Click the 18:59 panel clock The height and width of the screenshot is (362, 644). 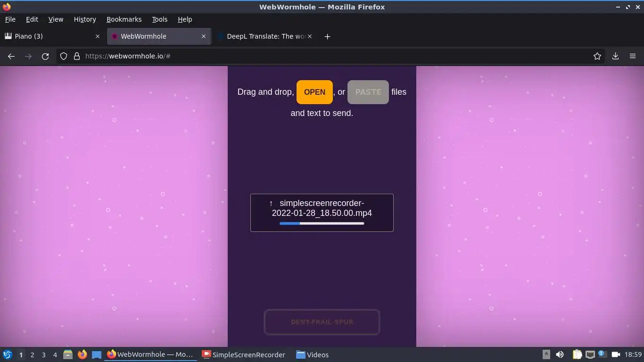pos(633,354)
